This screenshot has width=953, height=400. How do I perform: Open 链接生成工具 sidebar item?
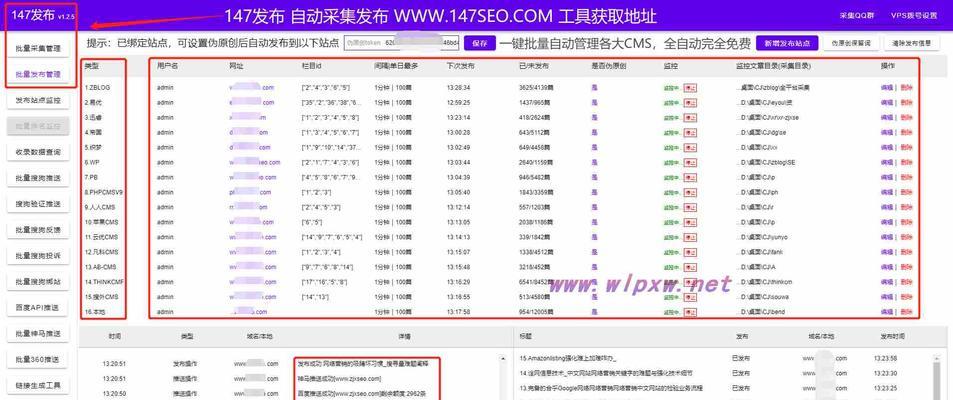point(38,385)
